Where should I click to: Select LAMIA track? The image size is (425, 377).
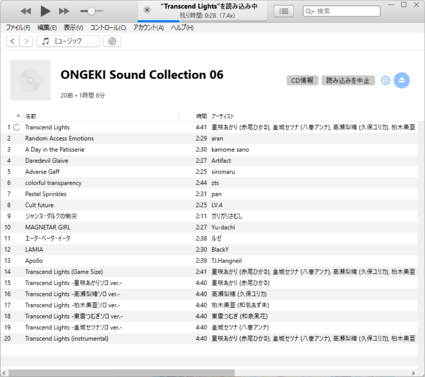(x=209, y=250)
